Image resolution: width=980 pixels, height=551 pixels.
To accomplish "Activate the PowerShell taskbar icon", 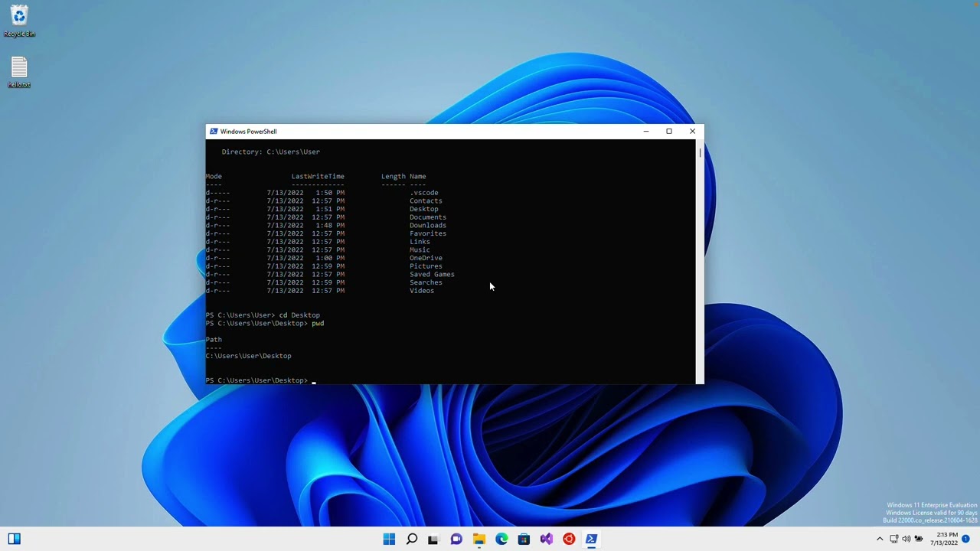I will click(x=591, y=539).
